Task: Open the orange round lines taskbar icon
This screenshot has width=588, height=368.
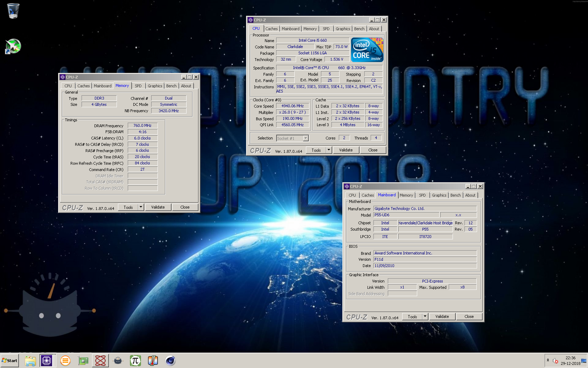Action: click(x=65, y=361)
